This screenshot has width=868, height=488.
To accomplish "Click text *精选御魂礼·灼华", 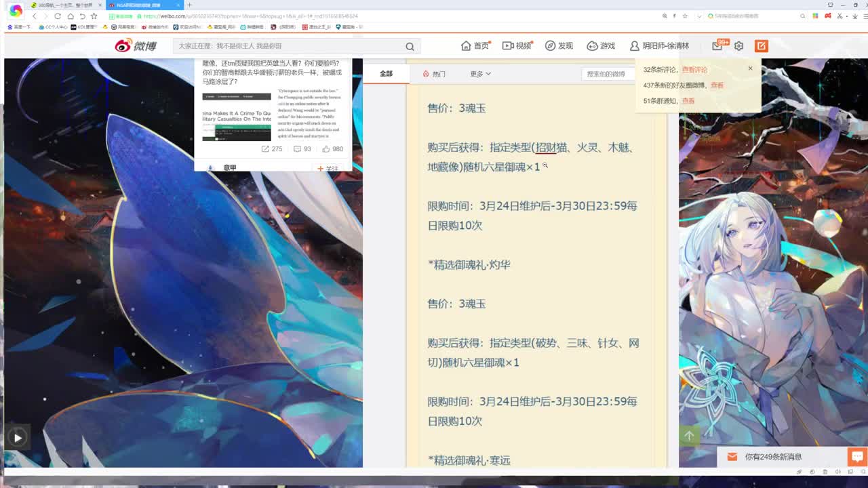I will point(469,265).
